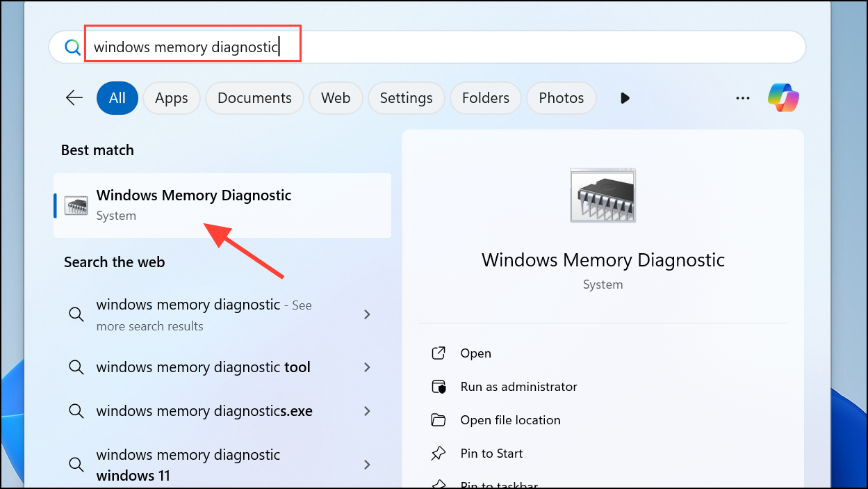Switch to the Folders filter
This screenshot has height=489, width=868.
(486, 98)
